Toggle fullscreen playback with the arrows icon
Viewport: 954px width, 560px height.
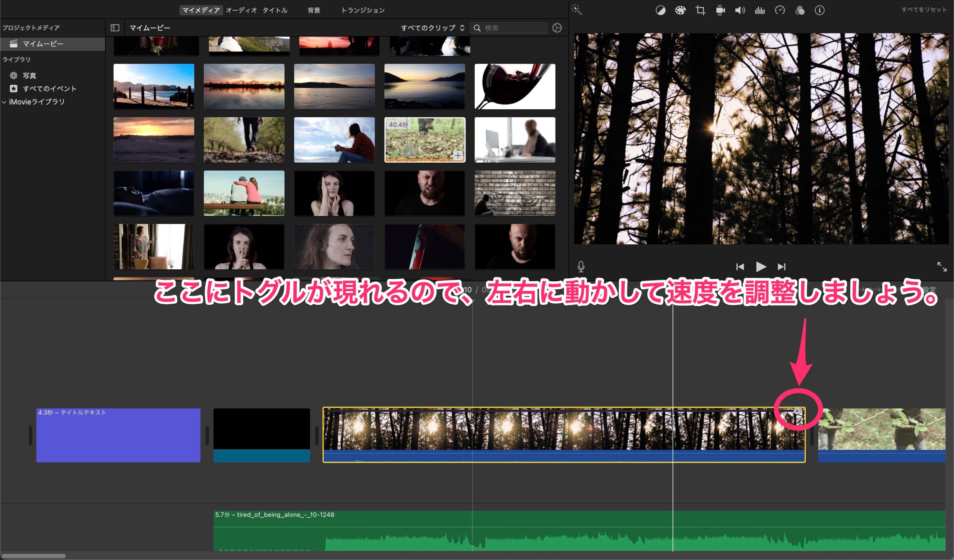click(x=942, y=267)
